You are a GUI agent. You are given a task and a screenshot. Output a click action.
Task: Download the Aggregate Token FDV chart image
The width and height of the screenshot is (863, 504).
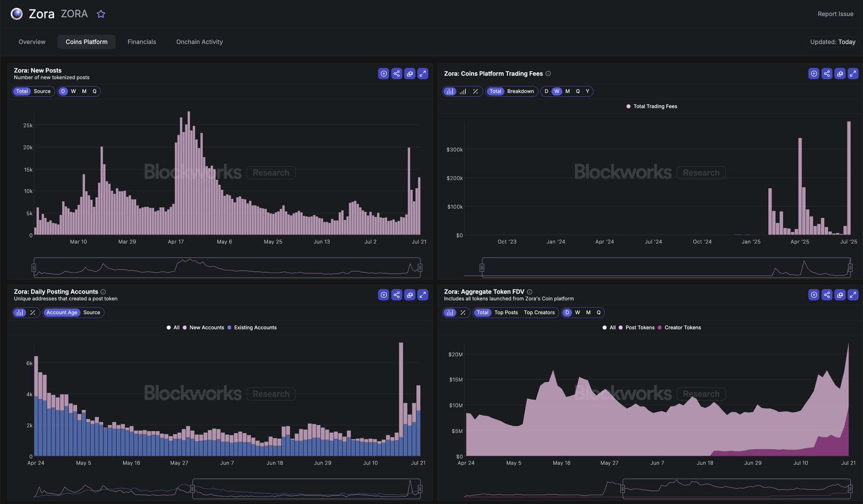coord(839,295)
